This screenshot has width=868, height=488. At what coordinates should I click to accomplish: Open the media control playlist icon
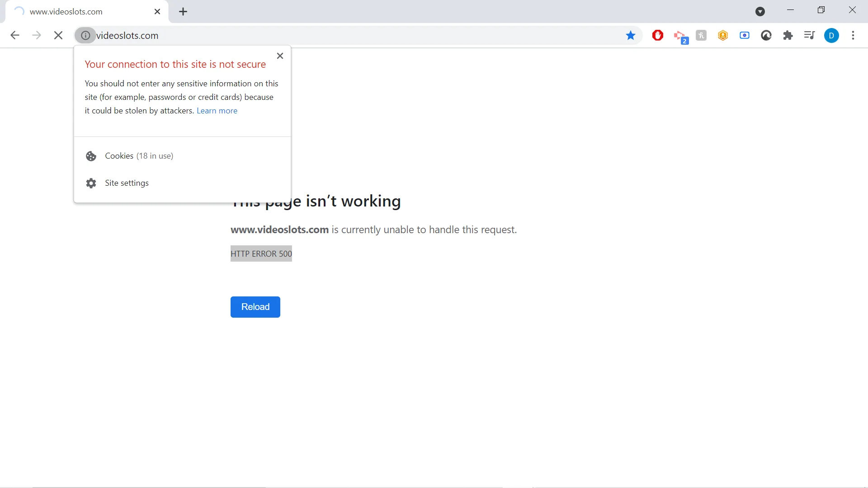(810, 35)
